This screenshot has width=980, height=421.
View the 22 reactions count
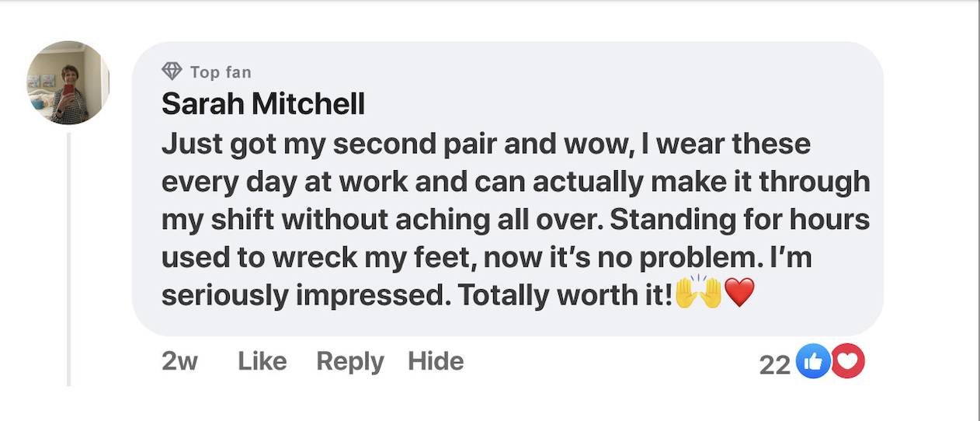pyautogui.click(x=774, y=364)
